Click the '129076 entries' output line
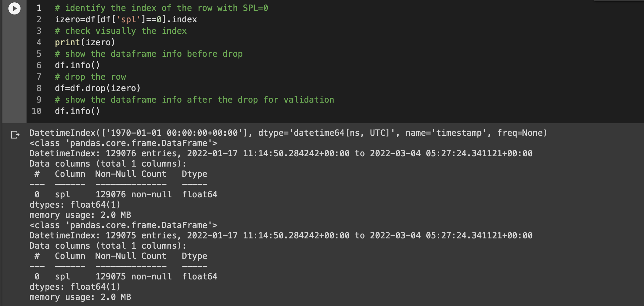This screenshot has width=644, height=306. tap(281, 154)
